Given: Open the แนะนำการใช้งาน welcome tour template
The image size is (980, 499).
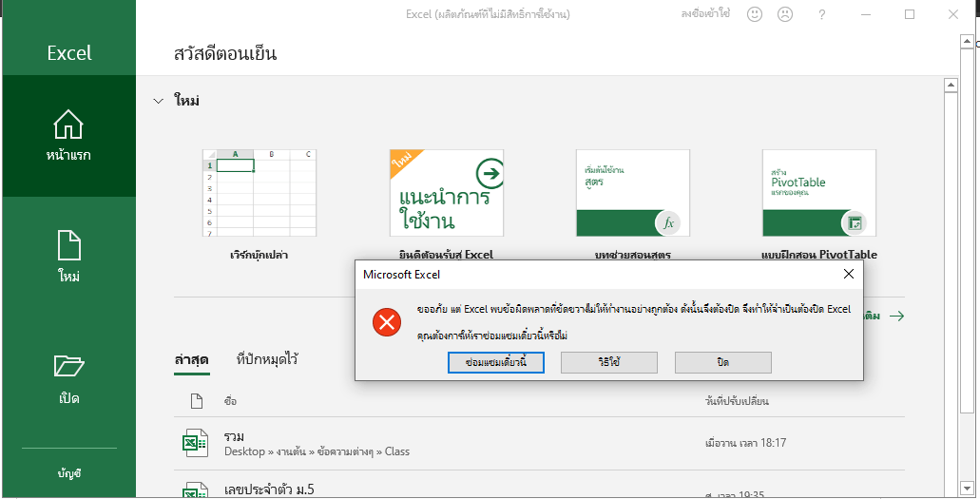Looking at the screenshot, I should [x=446, y=193].
